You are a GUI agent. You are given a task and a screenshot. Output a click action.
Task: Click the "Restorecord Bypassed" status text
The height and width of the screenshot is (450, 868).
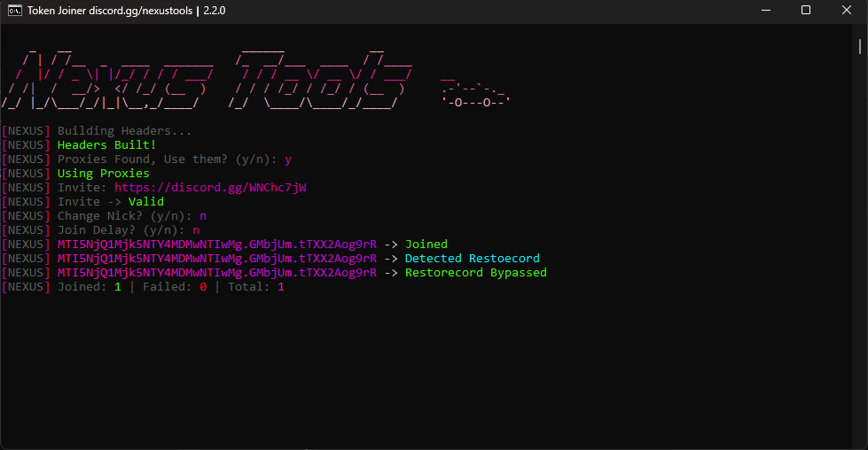click(475, 273)
